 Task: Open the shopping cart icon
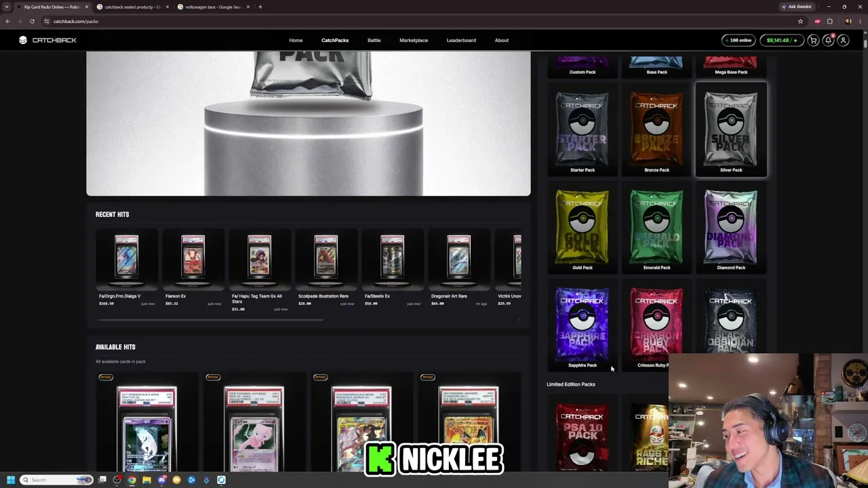813,41
